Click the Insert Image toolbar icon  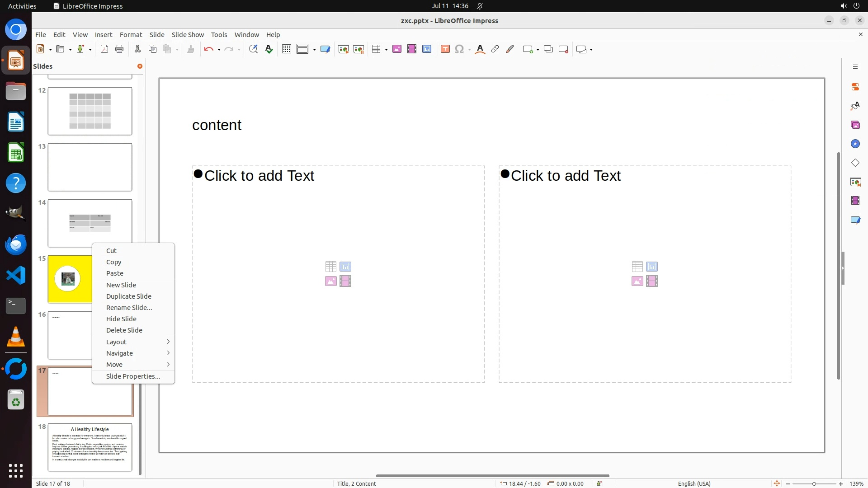(x=397, y=49)
